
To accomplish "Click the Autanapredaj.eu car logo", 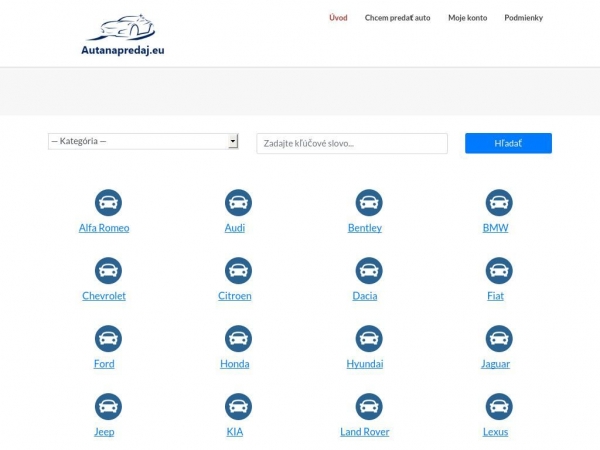I will (x=122, y=35).
